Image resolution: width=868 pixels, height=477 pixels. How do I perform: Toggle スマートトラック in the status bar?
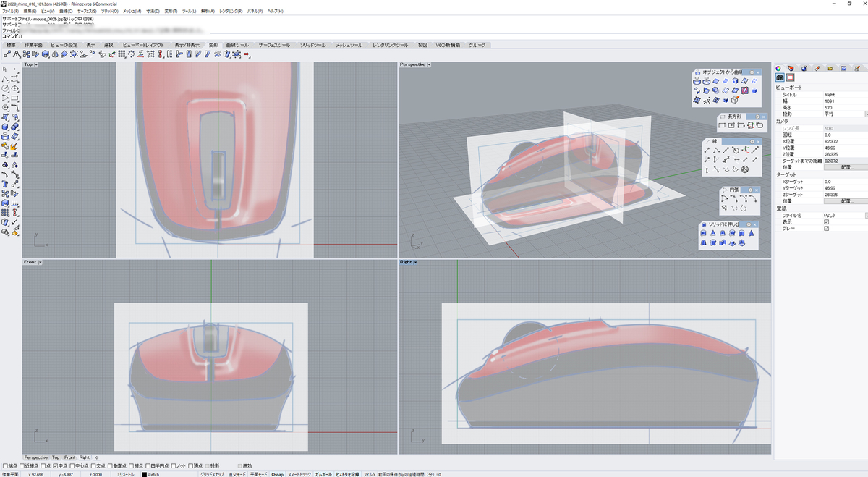click(x=299, y=474)
